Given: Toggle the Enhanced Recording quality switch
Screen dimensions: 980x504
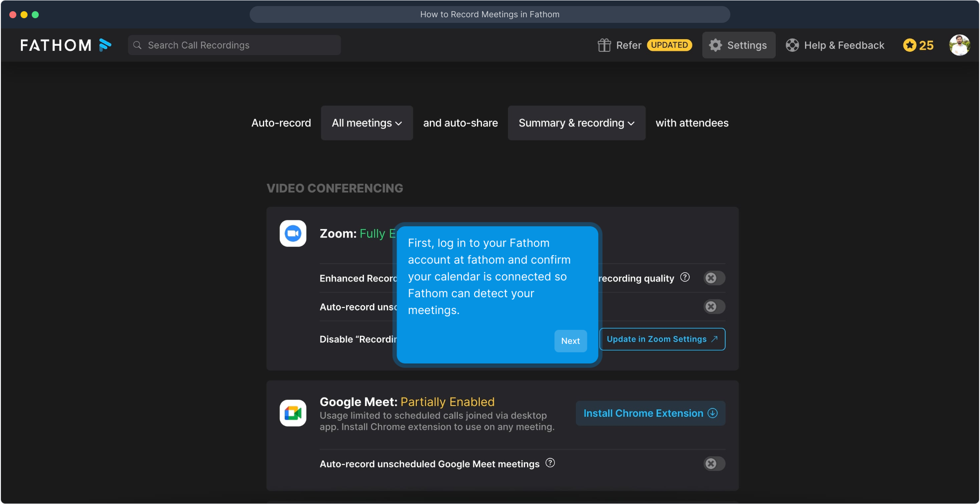Looking at the screenshot, I should coord(714,278).
